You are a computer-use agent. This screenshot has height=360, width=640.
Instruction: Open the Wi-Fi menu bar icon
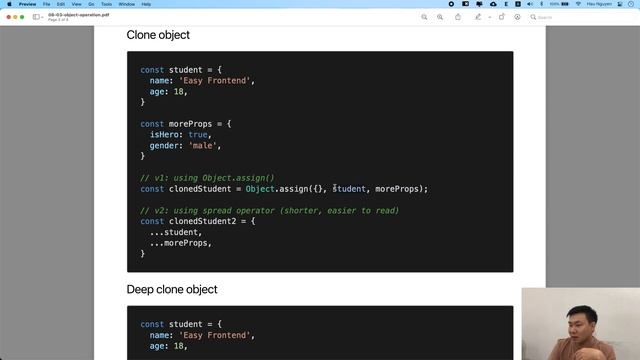point(578,4)
